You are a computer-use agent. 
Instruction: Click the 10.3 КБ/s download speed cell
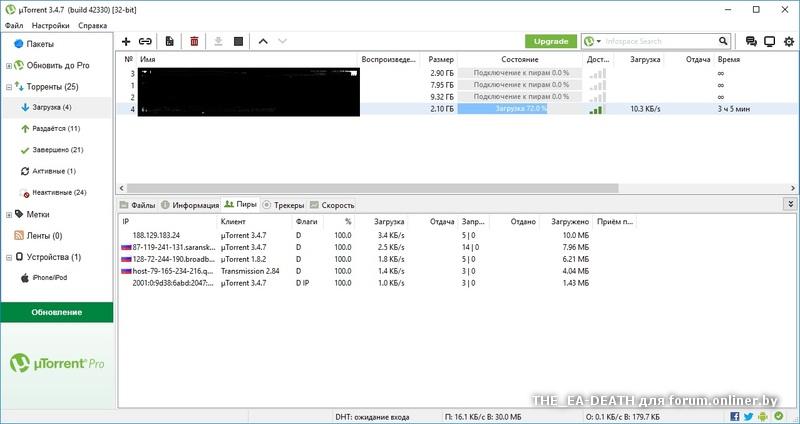pyautogui.click(x=645, y=109)
